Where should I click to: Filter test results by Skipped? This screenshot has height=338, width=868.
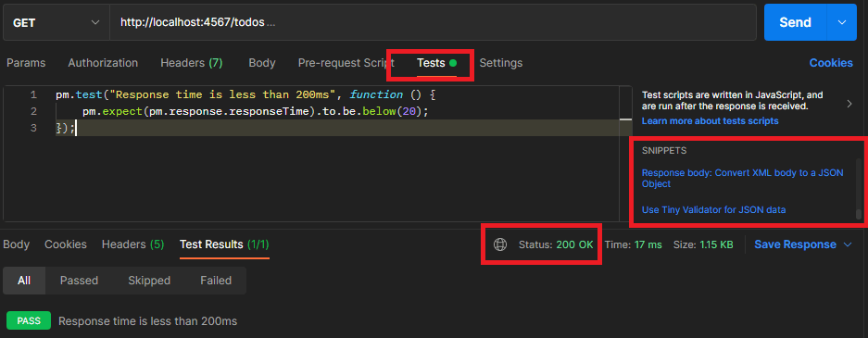(149, 281)
